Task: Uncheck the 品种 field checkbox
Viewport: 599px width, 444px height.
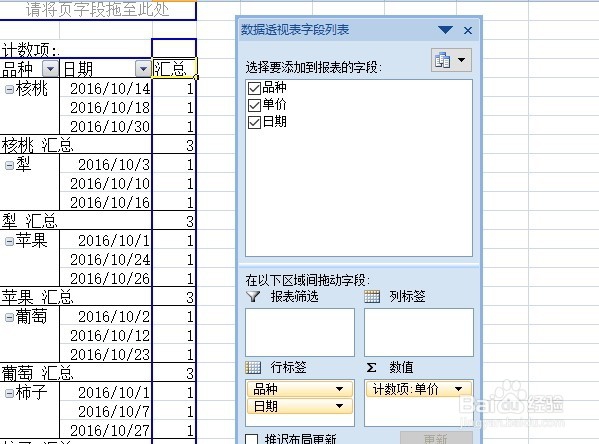Action: click(254, 88)
